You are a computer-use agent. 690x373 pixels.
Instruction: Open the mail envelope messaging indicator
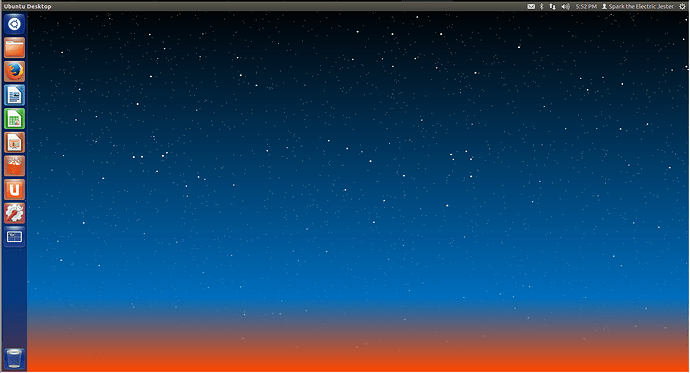click(531, 7)
